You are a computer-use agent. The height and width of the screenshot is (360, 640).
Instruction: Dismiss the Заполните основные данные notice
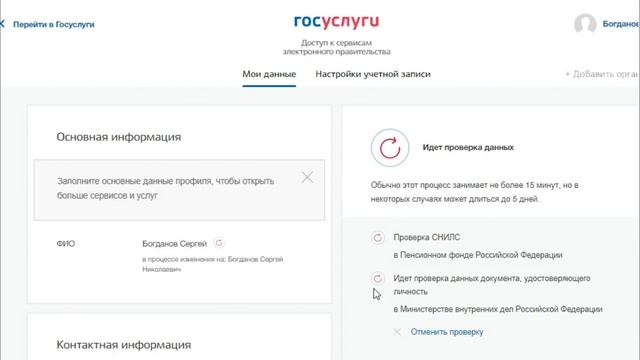point(307,178)
